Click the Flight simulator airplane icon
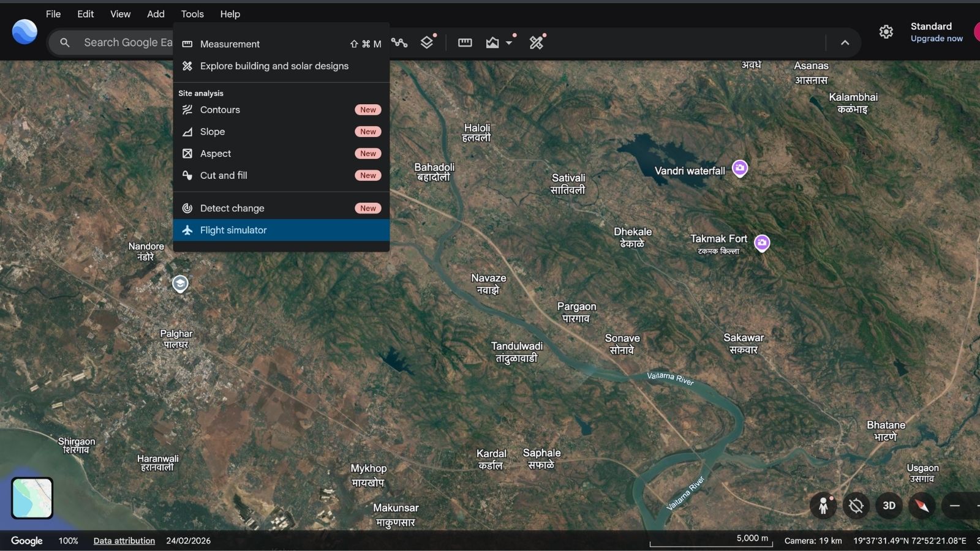 [187, 230]
